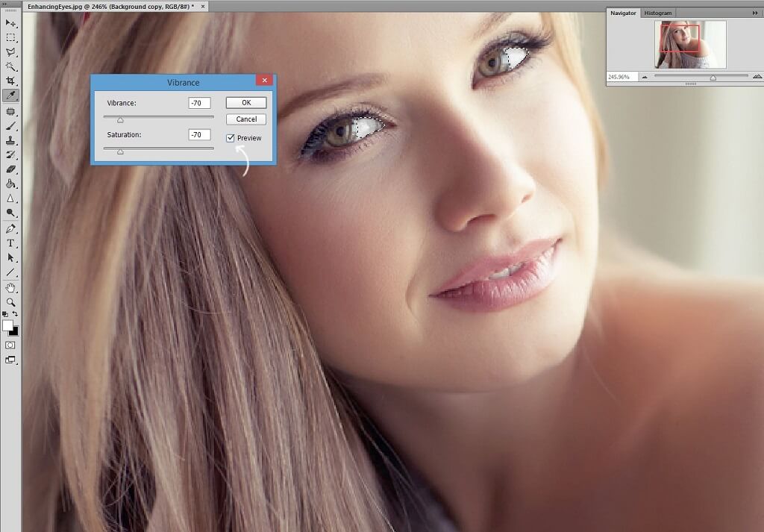Select the Crop tool
The height and width of the screenshot is (532, 764).
(x=10, y=81)
